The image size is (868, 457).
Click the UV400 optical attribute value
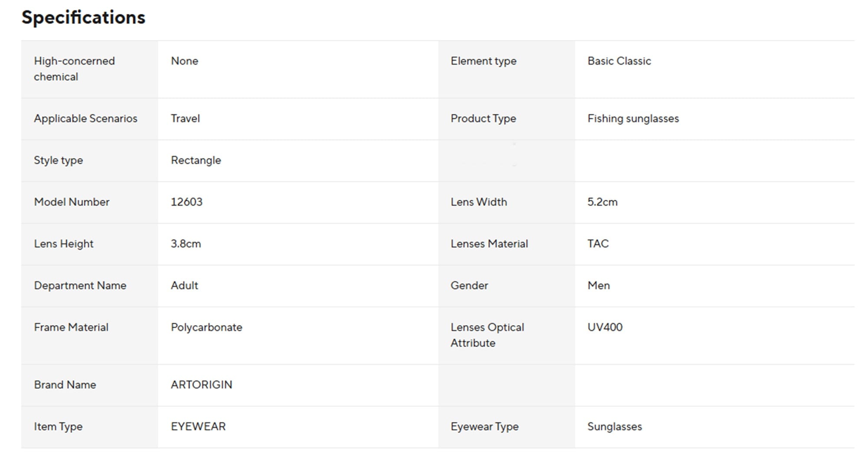pos(605,327)
